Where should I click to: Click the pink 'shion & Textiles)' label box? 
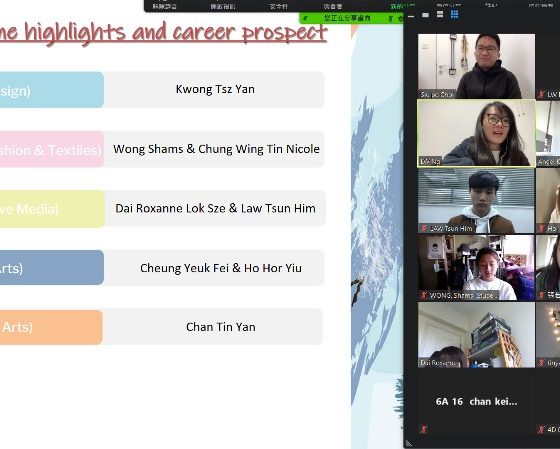tap(52, 149)
